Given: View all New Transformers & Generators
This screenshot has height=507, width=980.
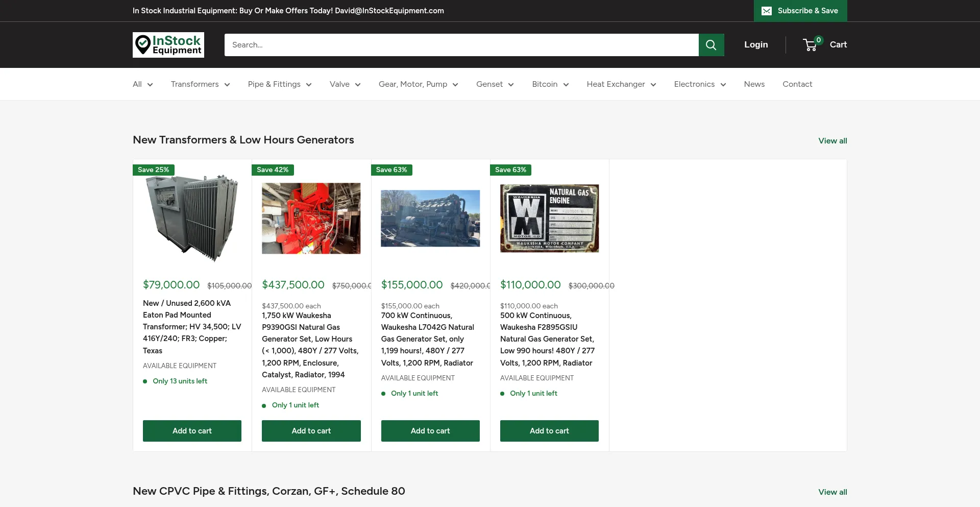Looking at the screenshot, I should (x=832, y=141).
